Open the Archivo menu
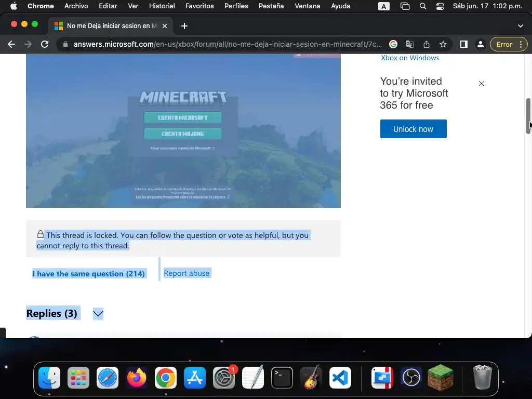 click(x=76, y=6)
